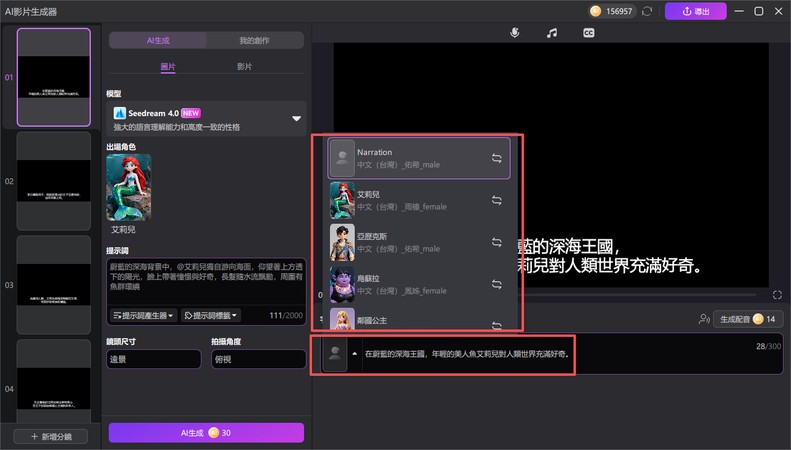Screen dimensions: 791x450
Task: Select the 烏蘇拉 witch avatar in voice list
Action: pos(342,285)
